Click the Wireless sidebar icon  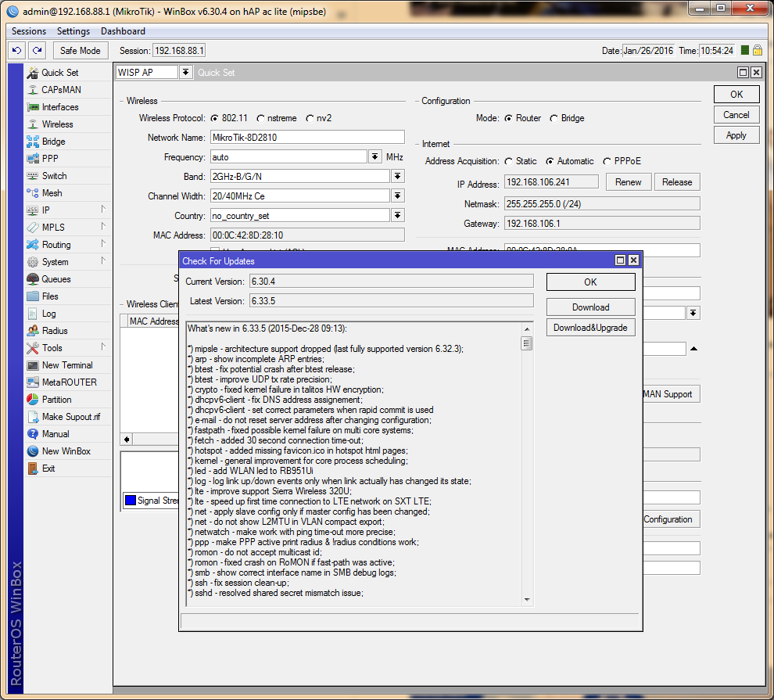33,124
